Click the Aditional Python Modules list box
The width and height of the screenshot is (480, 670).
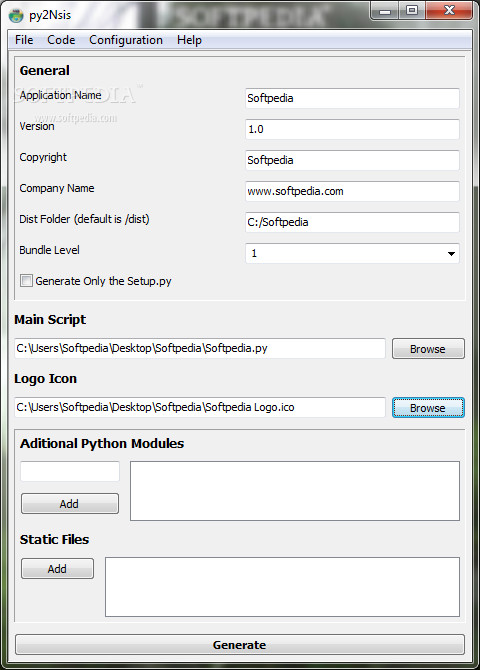click(x=295, y=491)
